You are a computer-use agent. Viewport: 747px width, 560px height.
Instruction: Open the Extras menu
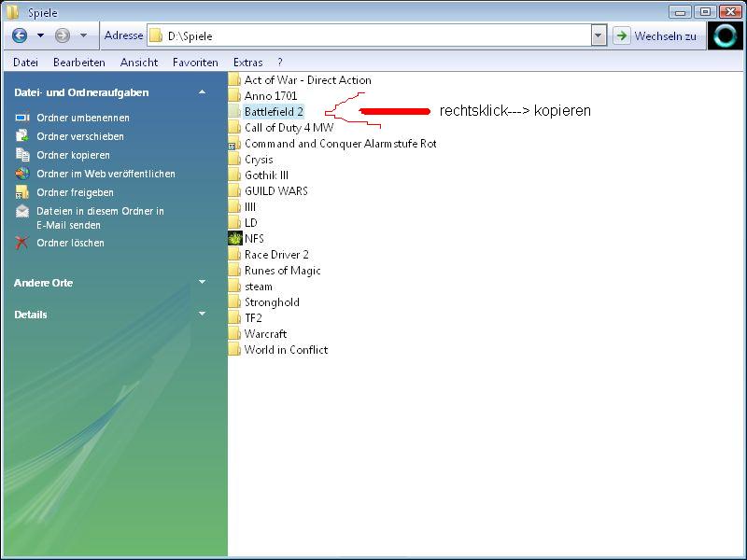tap(247, 63)
